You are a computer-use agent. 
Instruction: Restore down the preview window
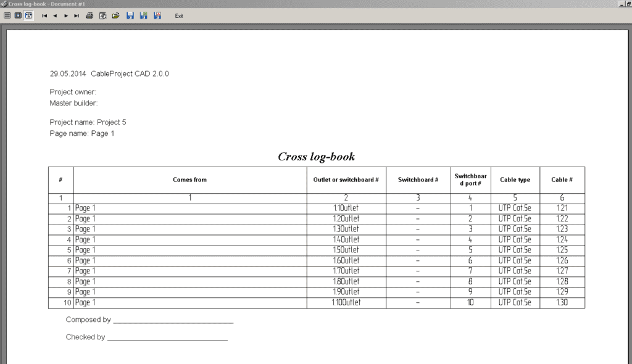click(628, 4)
